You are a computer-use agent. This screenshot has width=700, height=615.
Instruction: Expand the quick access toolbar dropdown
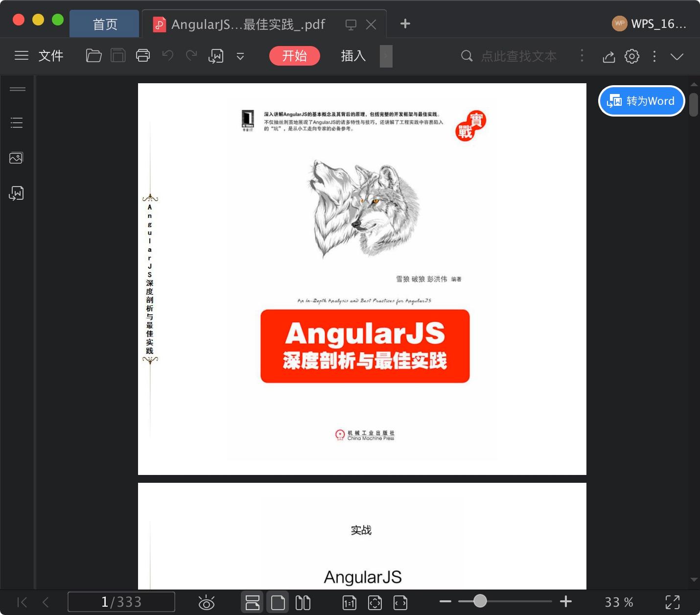coord(240,57)
